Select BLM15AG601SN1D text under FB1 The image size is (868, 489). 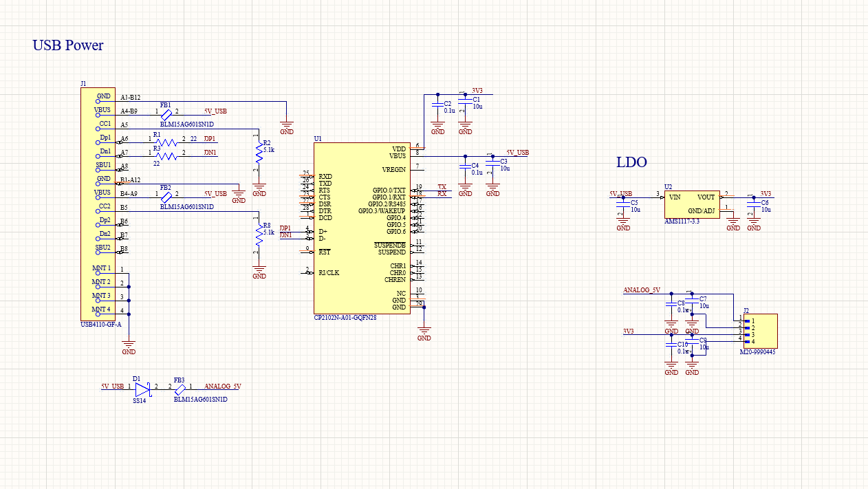[x=187, y=124]
